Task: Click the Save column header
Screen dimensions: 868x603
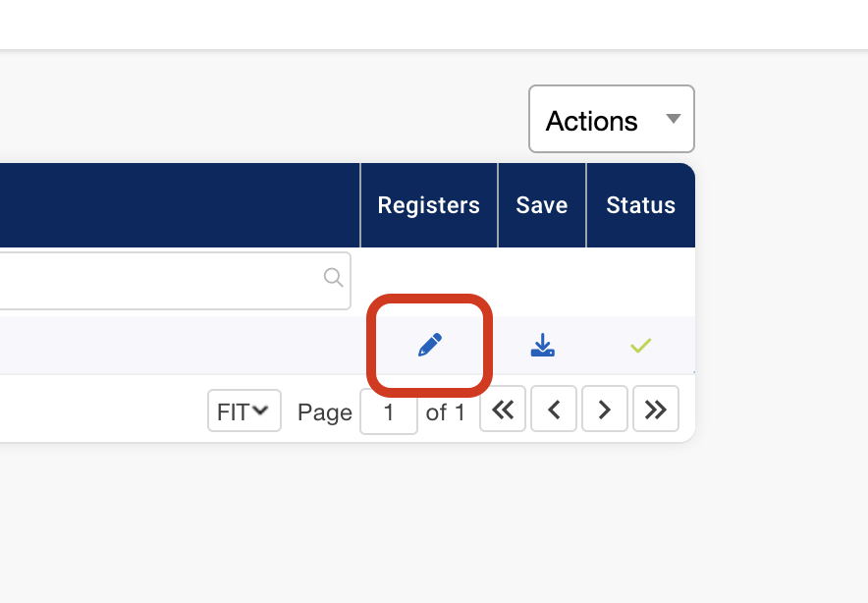Action: (x=542, y=205)
